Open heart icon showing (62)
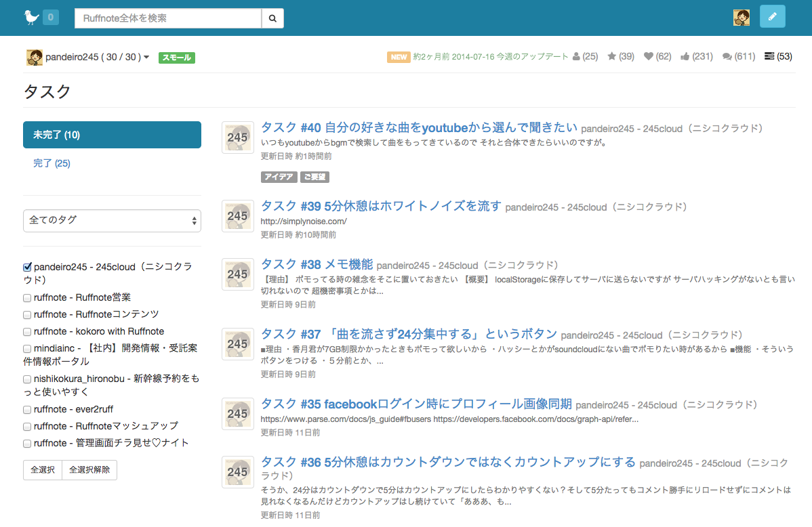The image size is (812, 527). coord(657,56)
